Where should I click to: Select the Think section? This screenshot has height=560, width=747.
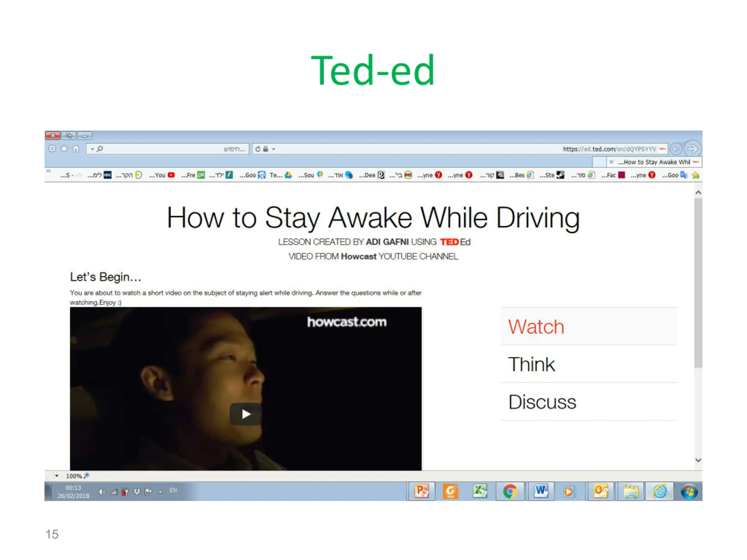[589, 364]
